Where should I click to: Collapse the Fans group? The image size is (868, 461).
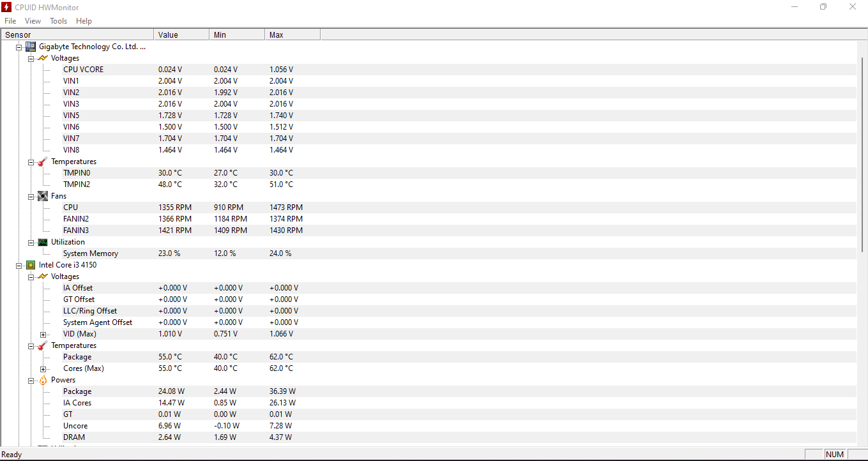pyautogui.click(x=31, y=196)
